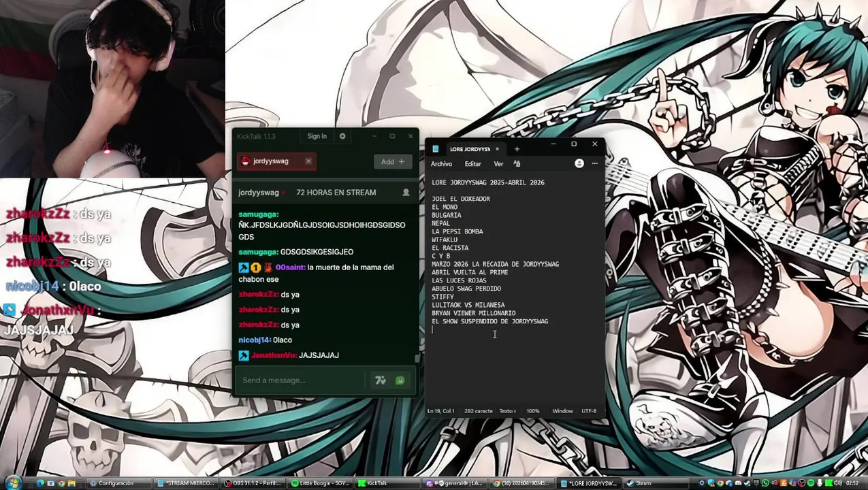Open the 7TV emote picker
This screenshot has height=490, width=868.
point(381,380)
